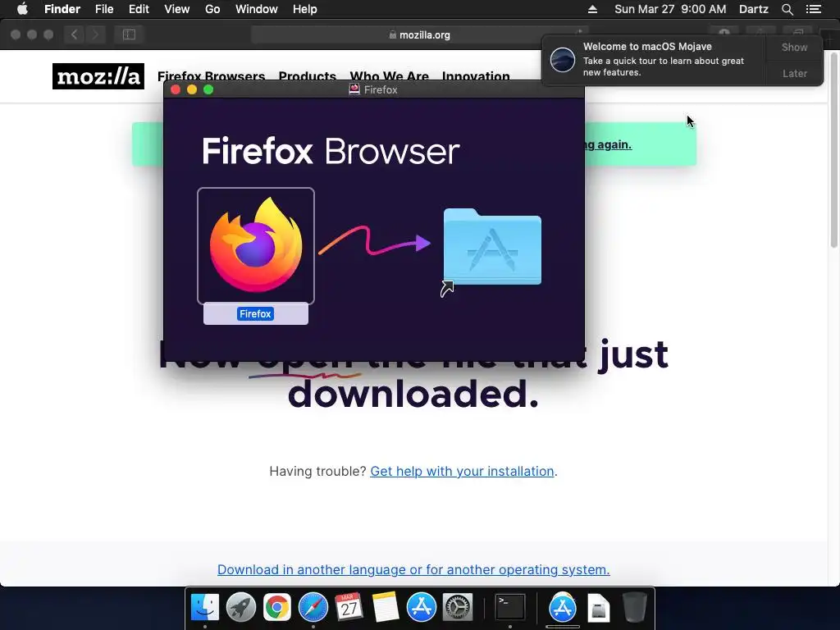
Task: Open the View menu
Action: (x=177, y=9)
